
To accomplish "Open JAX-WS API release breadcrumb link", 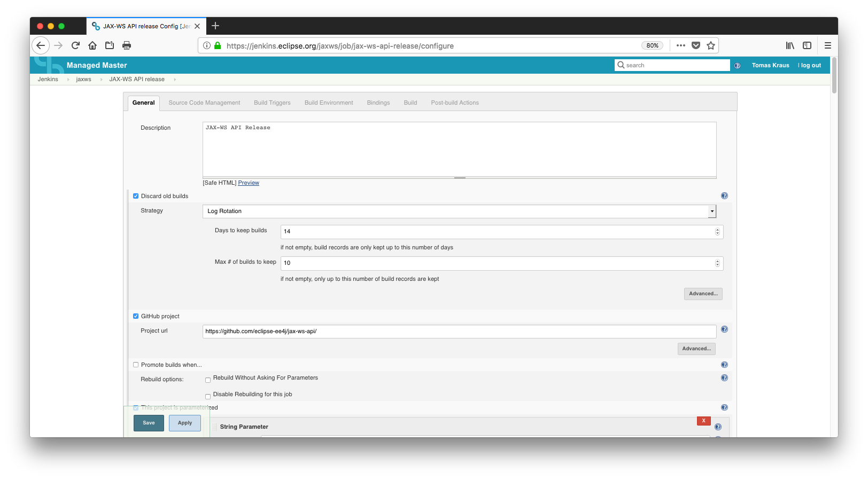I will (137, 79).
